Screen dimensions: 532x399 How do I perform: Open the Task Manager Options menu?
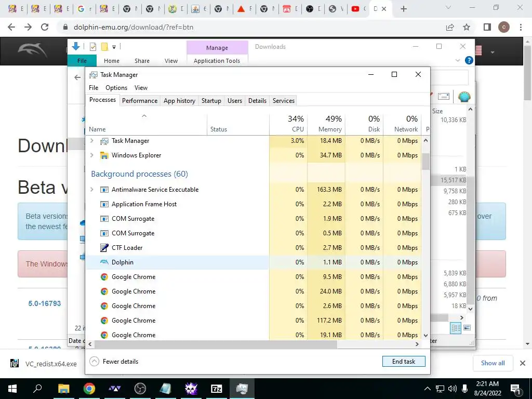[116, 87]
